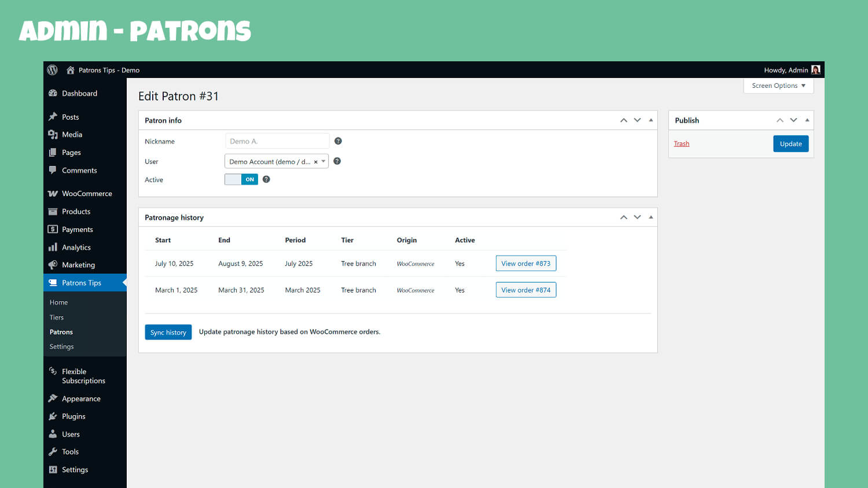
Task: Click the home icon beside Patrons Tips - Demo
Action: pyautogui.click(x=71, y=70)
